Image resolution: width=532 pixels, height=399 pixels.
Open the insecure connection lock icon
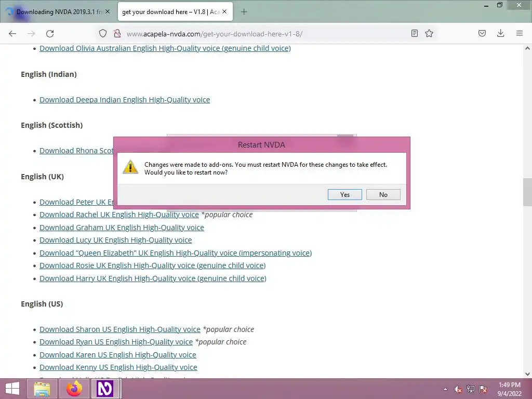click(117, 33)
